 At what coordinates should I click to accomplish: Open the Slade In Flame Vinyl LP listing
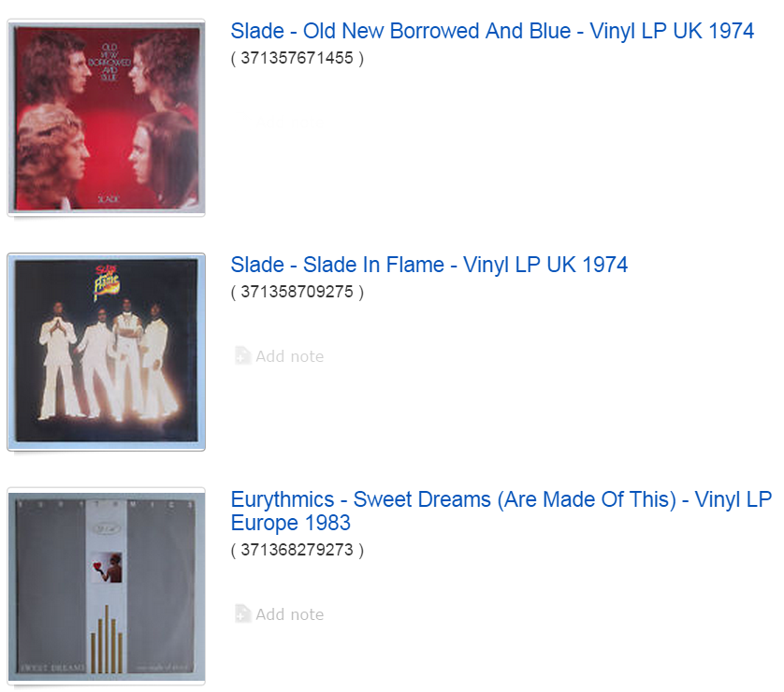coord(428,265)
